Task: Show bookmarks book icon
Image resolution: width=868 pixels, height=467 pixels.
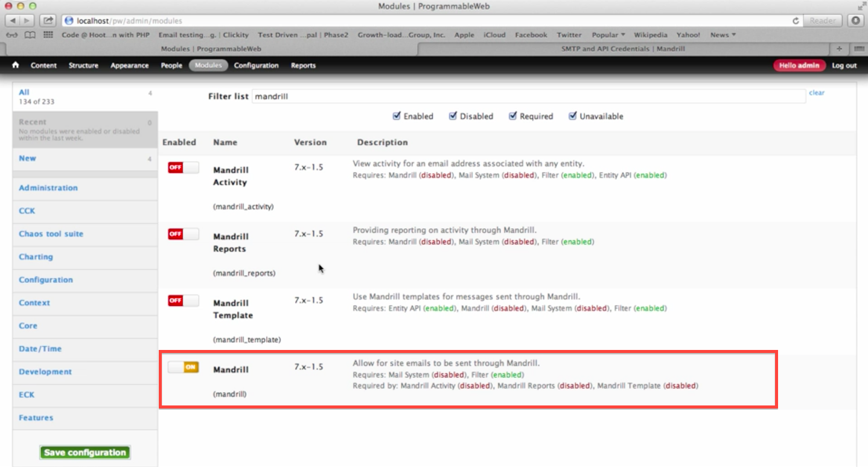Action: coord(30,35)
